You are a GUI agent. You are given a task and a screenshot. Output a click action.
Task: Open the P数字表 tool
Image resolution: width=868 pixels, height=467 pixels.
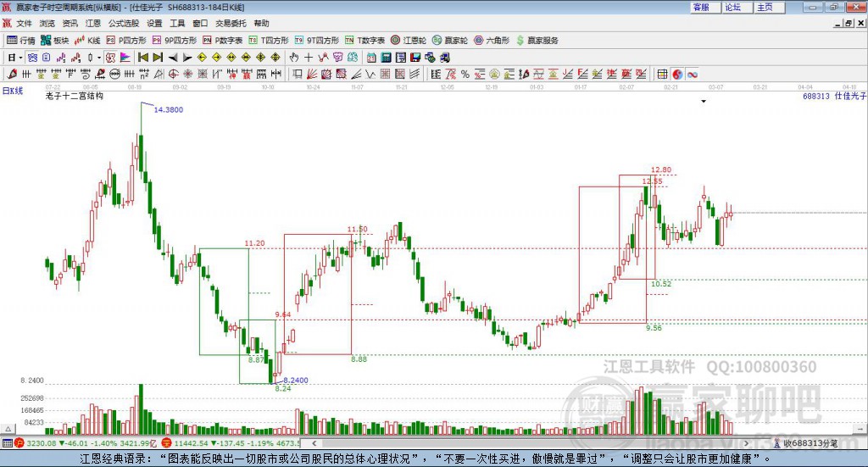pos(223,41)
